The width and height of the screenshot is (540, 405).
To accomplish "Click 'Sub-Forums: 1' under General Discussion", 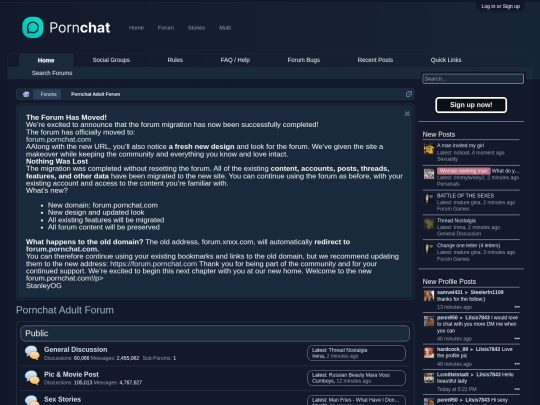I will pos(159,358).
